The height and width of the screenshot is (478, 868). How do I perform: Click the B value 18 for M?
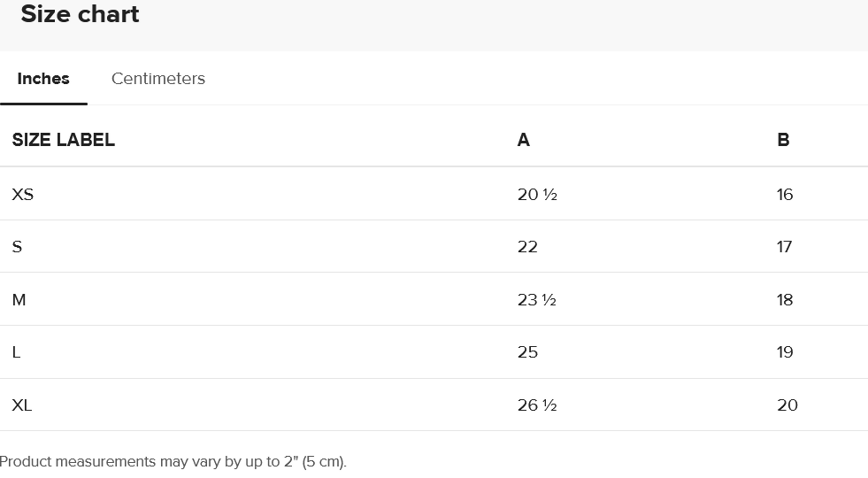tap(785, 300)
